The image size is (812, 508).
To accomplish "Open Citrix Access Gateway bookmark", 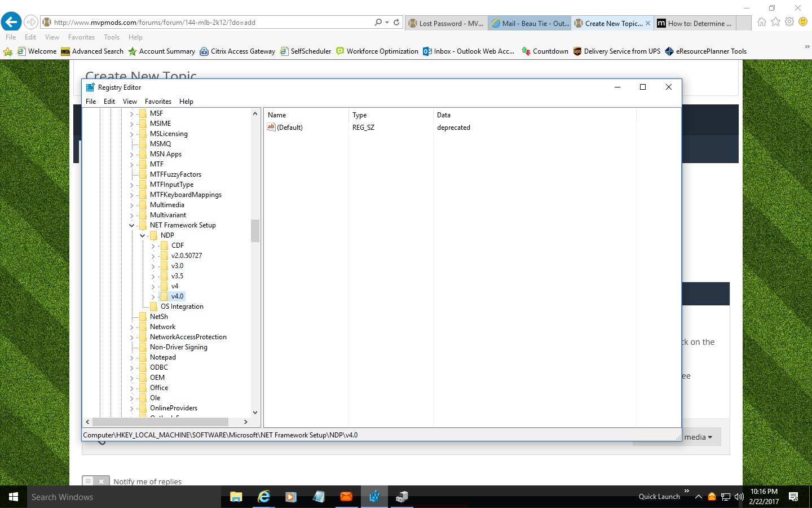I will tap(237, 51).
